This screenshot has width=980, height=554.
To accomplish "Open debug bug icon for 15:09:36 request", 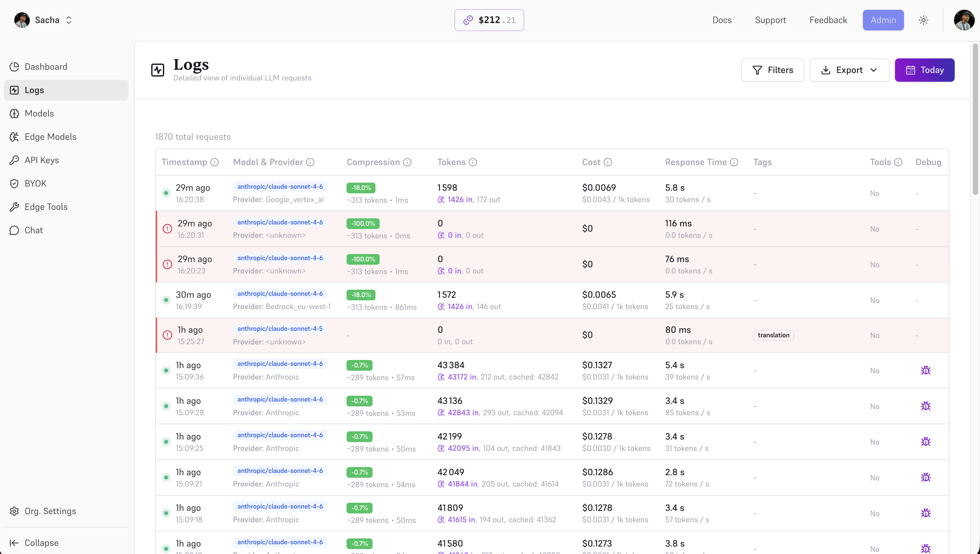I will pyautogui.click(x=925, y=370).
